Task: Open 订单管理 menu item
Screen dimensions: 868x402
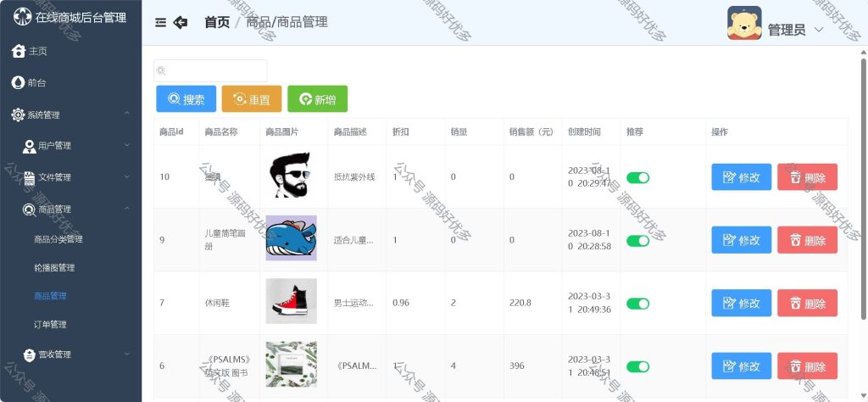Action: [71, 325]
